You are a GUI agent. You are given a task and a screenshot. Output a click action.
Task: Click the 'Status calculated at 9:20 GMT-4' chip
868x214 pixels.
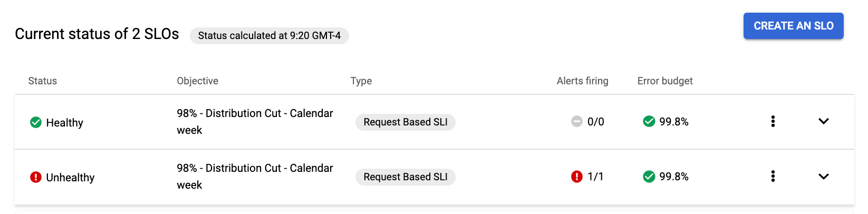(269, 36)
